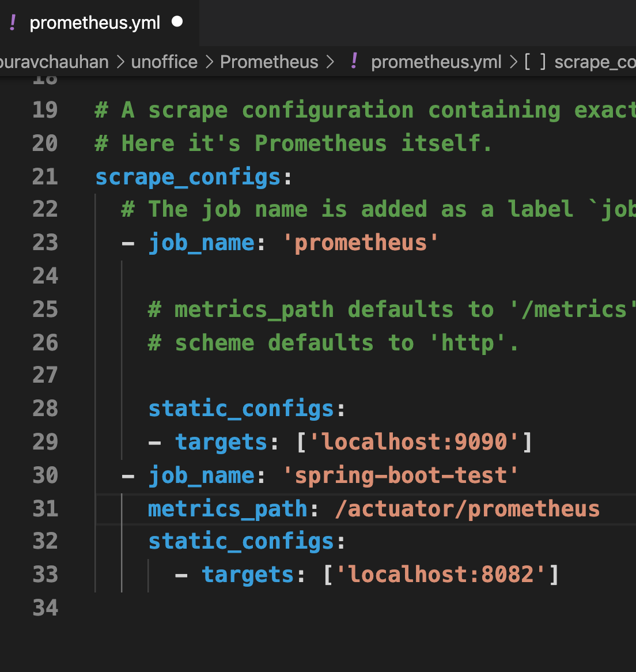Select the prometheus.yml editor tab

(99, 22)
